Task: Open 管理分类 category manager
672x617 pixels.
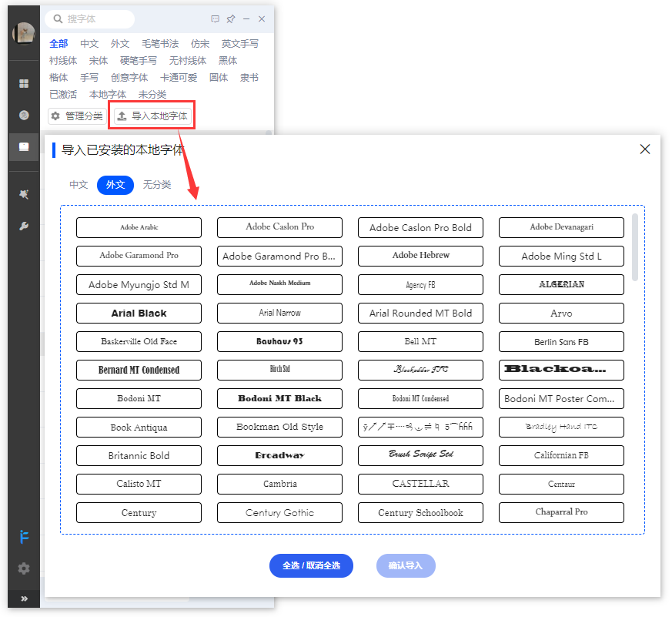Action: point(77,116)
